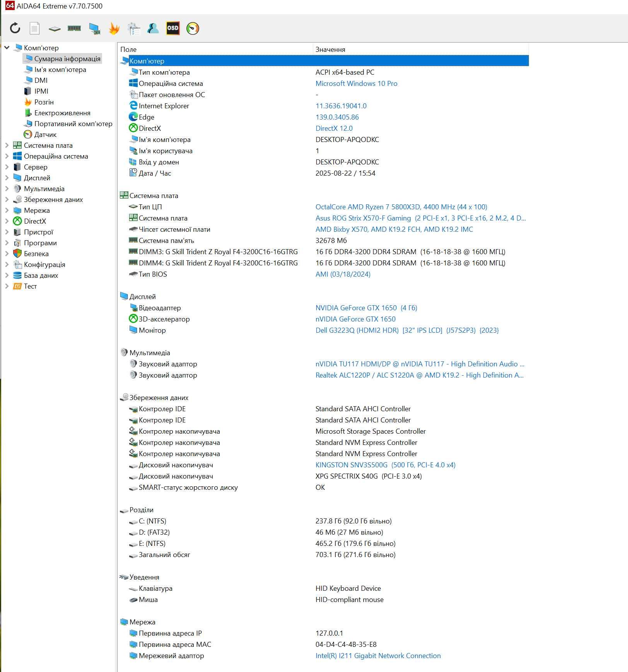Click Realtek ALC1220P audio adapter link

[x=420, y=375]
